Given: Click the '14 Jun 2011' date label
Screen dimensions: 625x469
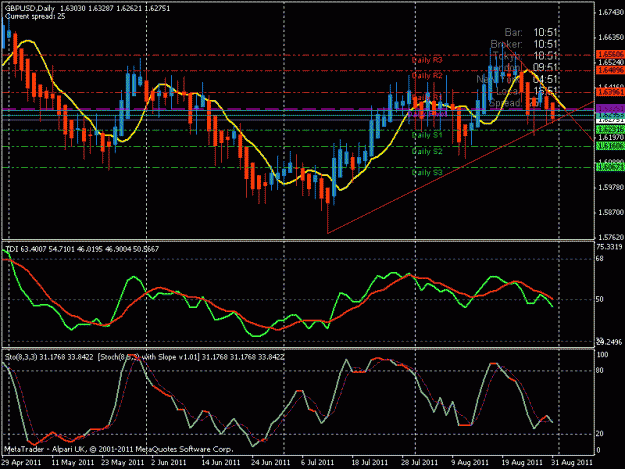Looking at the screenshot, I should click(221, 462).
